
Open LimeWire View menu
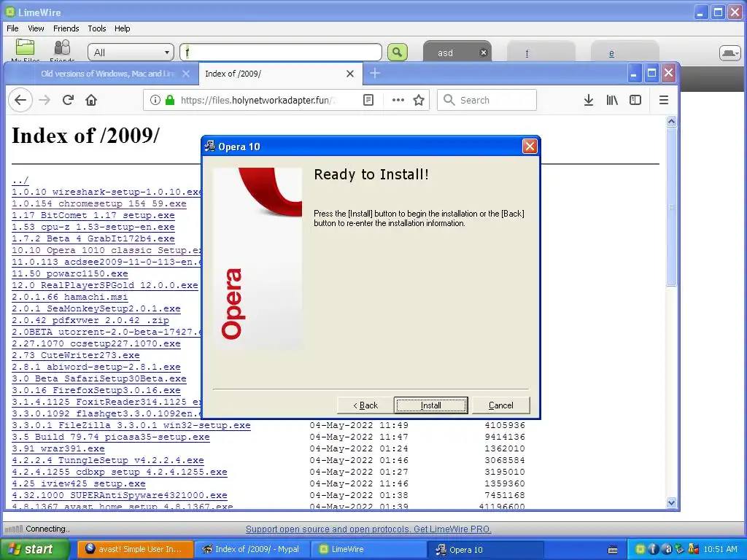coord(36,28)
